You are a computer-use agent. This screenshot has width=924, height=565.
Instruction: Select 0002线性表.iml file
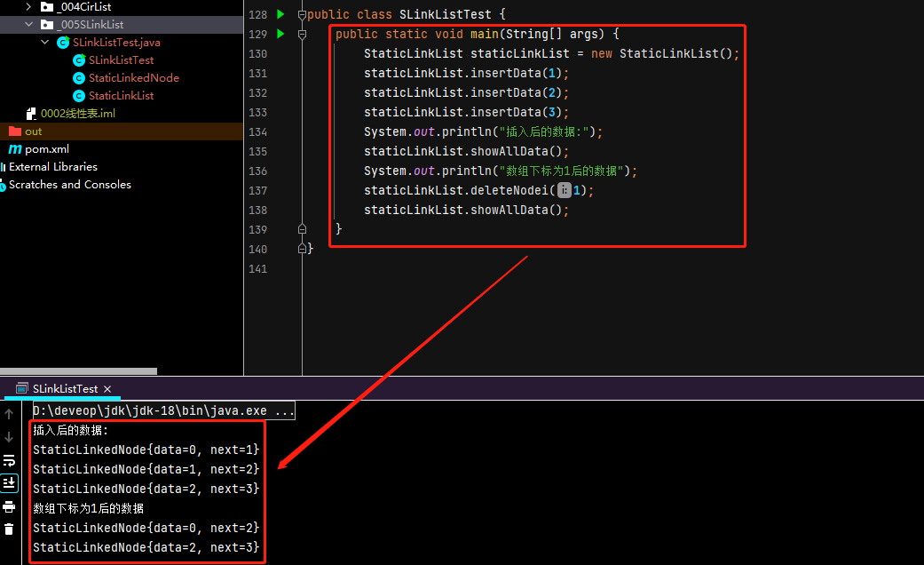click(78, 113)
